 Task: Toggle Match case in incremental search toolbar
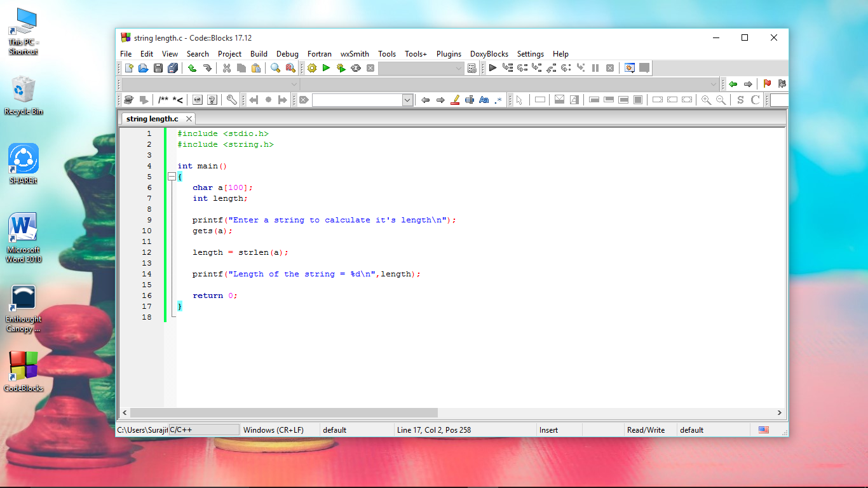(x=484, y=100)
